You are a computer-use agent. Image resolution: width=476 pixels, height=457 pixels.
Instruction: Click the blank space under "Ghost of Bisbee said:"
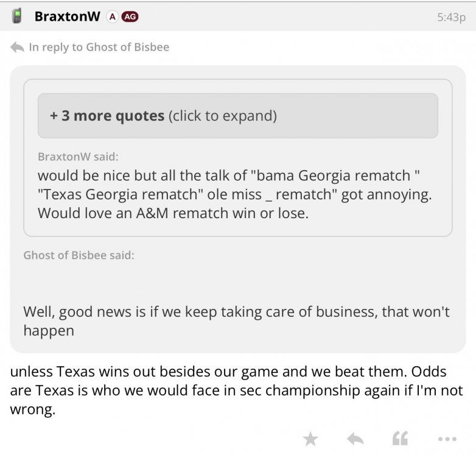point(237,282)
